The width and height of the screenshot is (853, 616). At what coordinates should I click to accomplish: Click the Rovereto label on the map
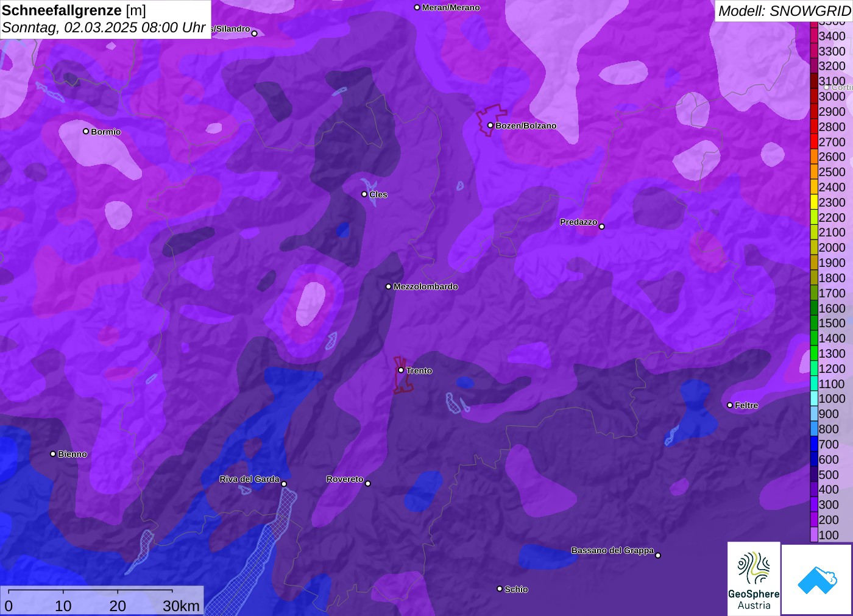345,479
